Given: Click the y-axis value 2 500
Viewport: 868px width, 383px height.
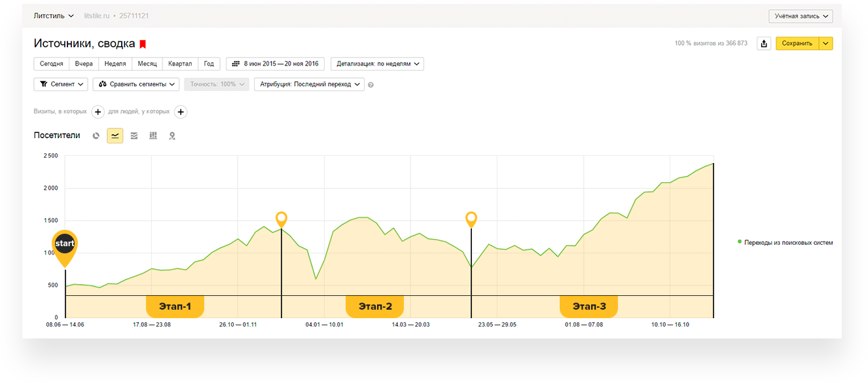Looking at the screenshot, I should point(50,156).
